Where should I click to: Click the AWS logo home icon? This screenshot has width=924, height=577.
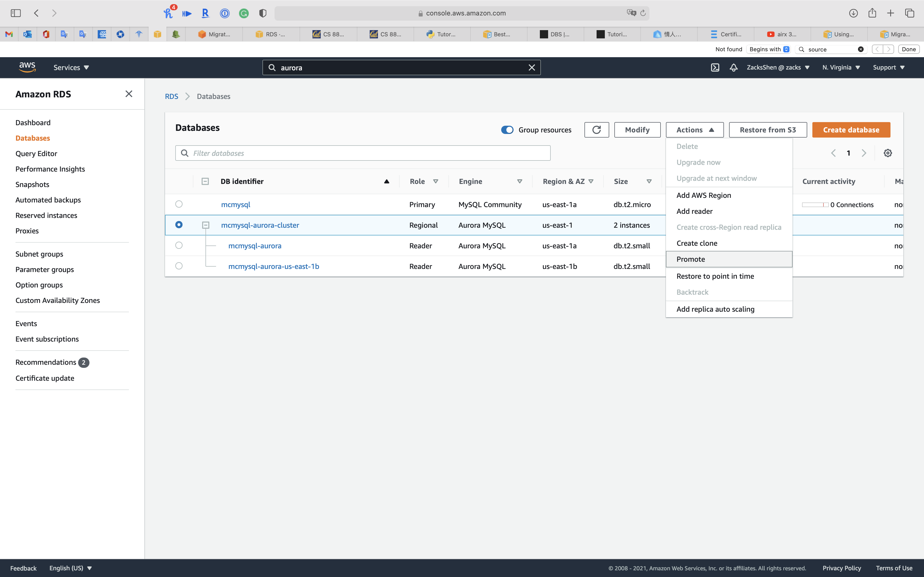(x=28, y=67)
